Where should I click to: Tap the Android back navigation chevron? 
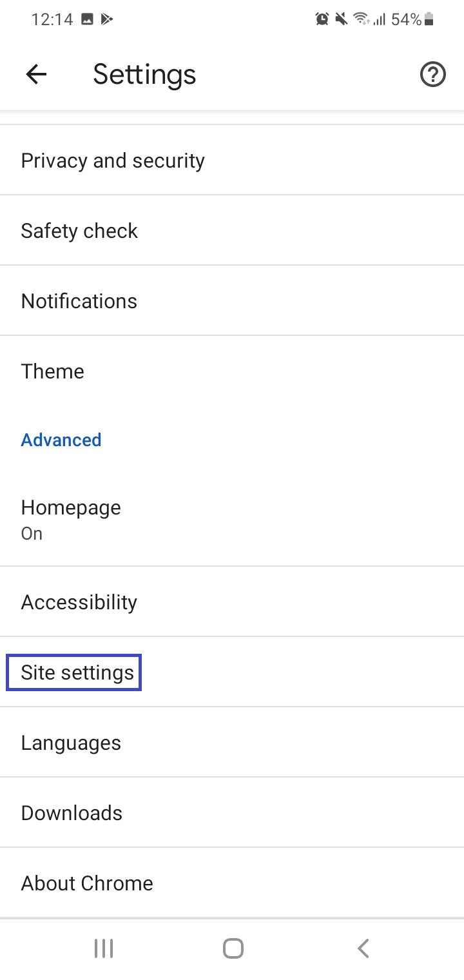(x=363, y=948)
